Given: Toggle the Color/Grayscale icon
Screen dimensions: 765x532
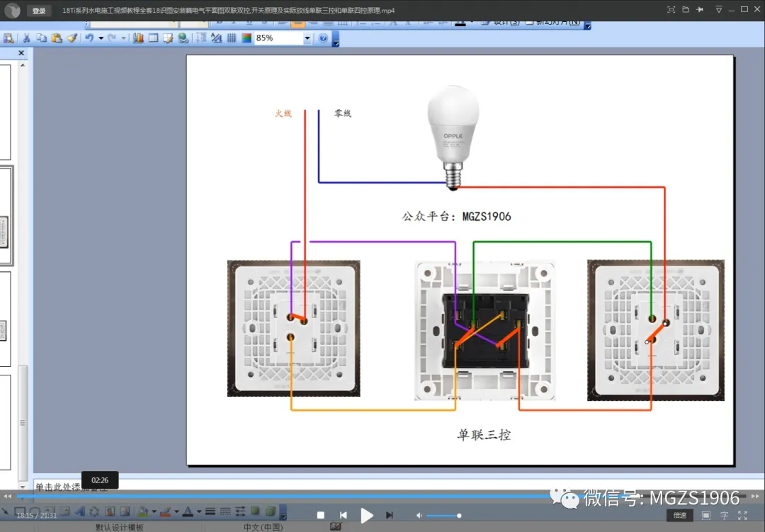Looking at the screenshot, I should point(246,38).
